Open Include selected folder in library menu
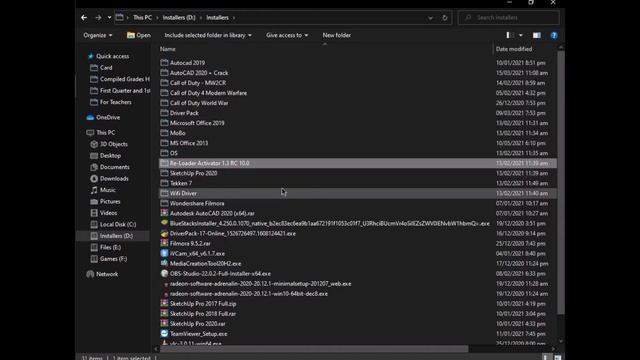Screen dimensions: 640x360 (208, 36)
